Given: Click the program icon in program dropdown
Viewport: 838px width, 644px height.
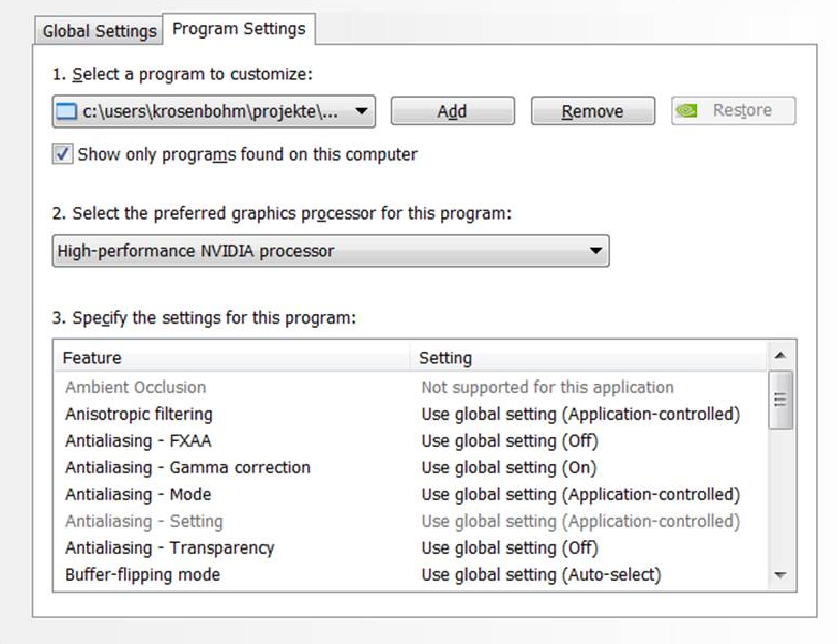Looking at the screenshot, I should [x=66, y=112].
